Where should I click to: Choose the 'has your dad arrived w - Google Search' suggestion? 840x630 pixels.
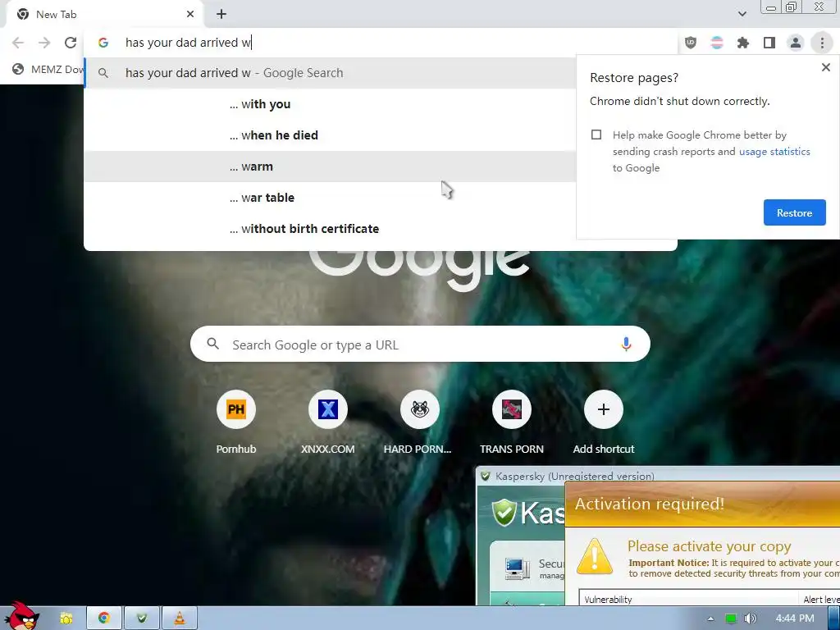[330, 73]
